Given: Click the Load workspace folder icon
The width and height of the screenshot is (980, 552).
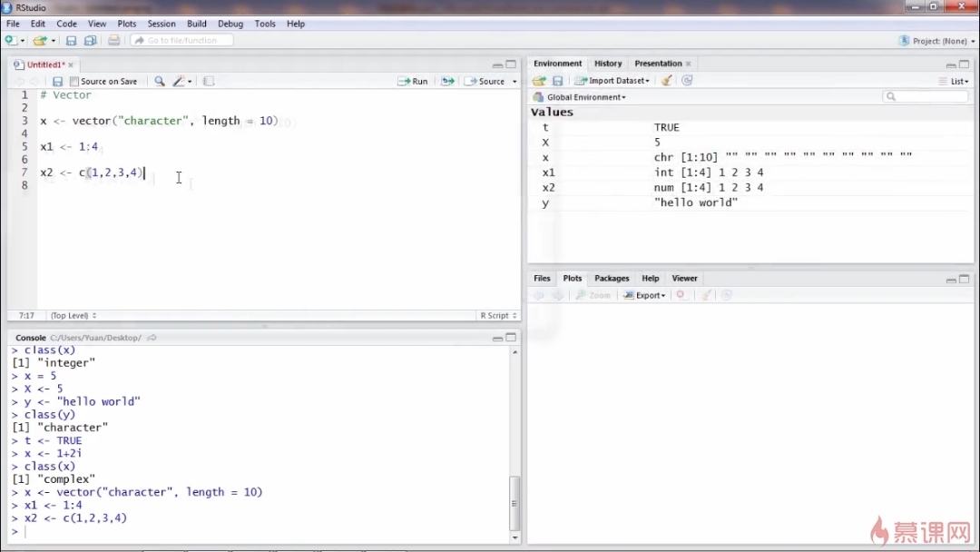Looking at the screenshot, I should coord(539,81).
